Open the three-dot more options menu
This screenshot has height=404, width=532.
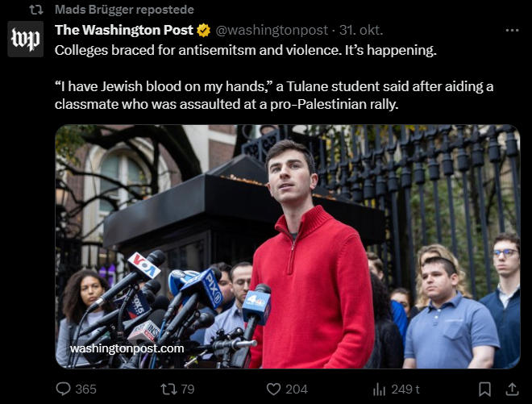[512, 31]
